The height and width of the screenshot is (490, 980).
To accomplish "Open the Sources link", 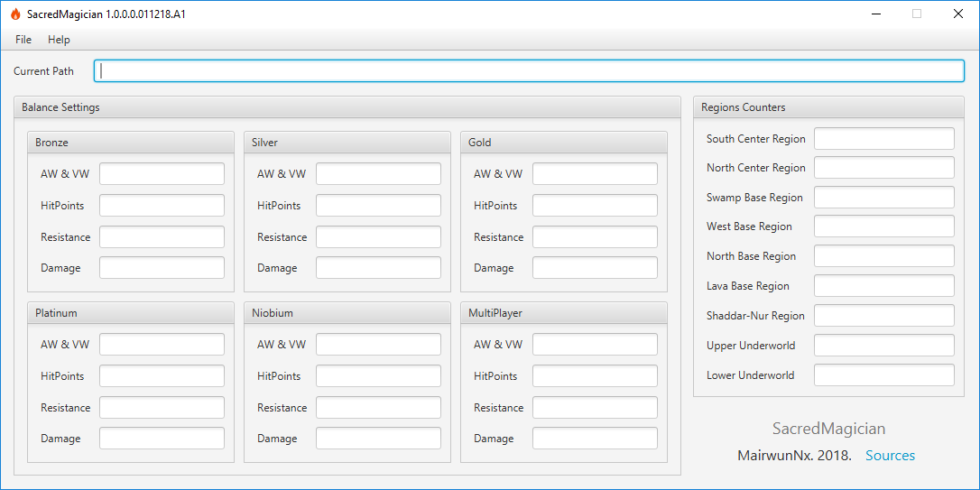I will [890, 456].
